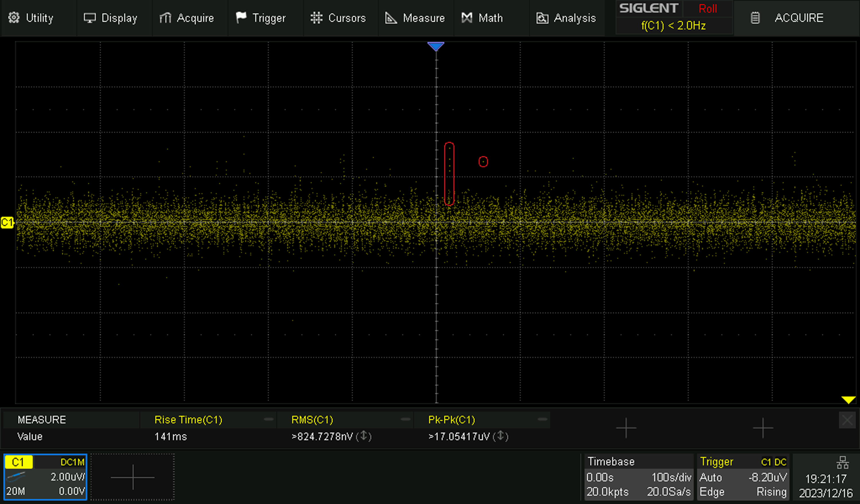The height and width of the screenshot is (504, 860).
Task: Open the Trigger settings box
Action: tap(743, 477)
